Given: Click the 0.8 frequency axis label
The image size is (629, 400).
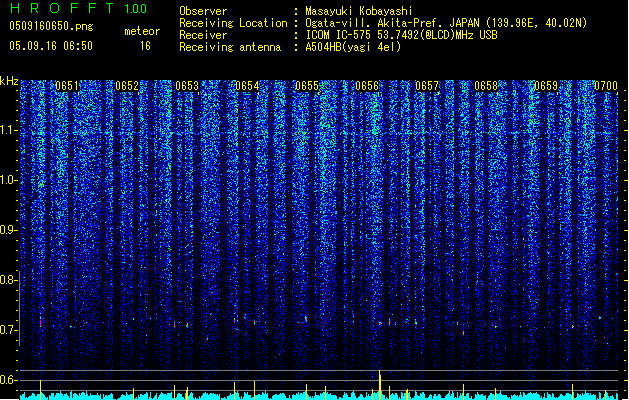Looking at the screenshot, I should point(8,280).
